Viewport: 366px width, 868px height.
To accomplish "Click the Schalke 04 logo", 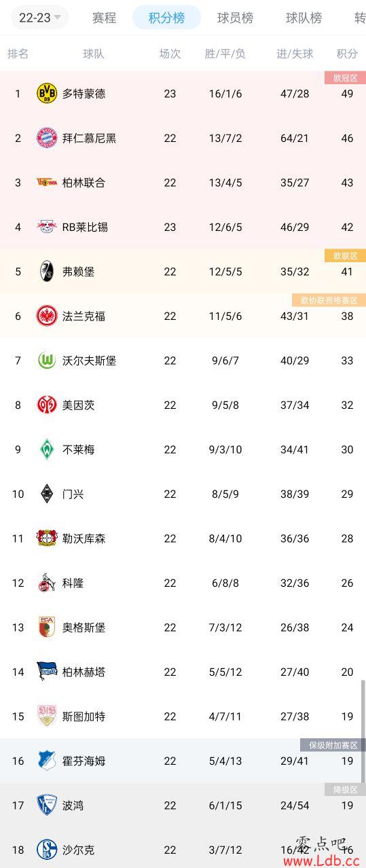I will tap(47, 850).
